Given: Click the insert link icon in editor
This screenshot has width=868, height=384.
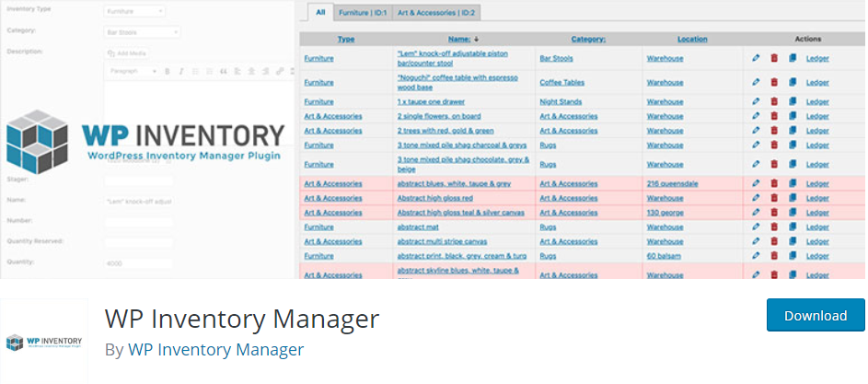Looking at the screenshot, I should (280, 72).
